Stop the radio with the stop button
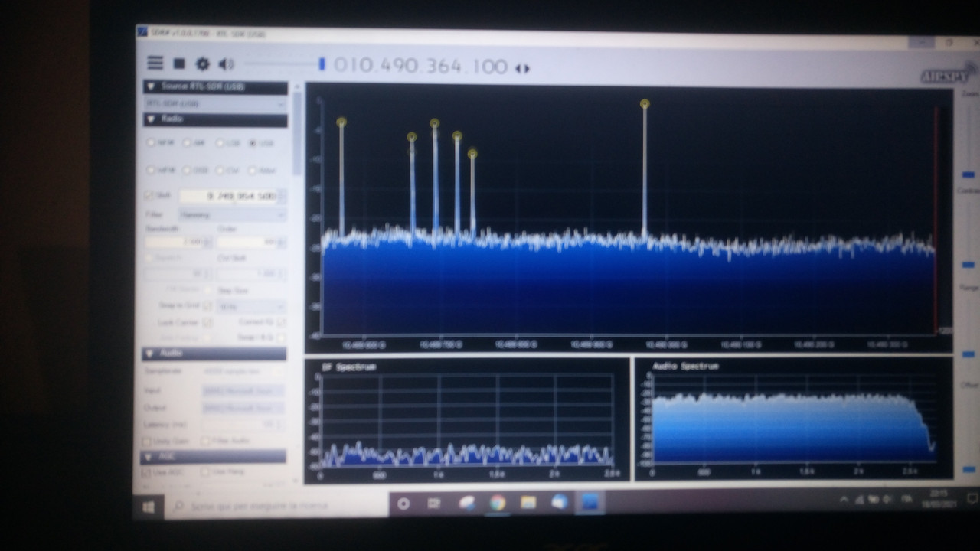 coord(179,64)
